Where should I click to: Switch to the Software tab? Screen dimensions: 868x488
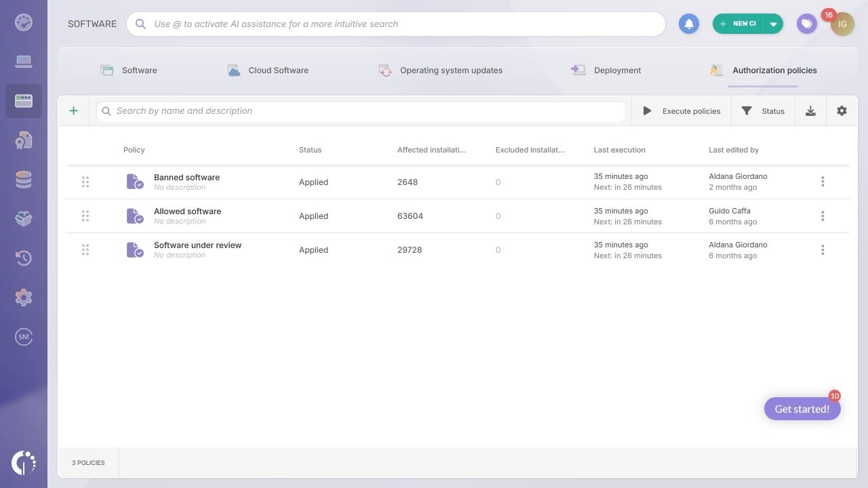(129, 70)
